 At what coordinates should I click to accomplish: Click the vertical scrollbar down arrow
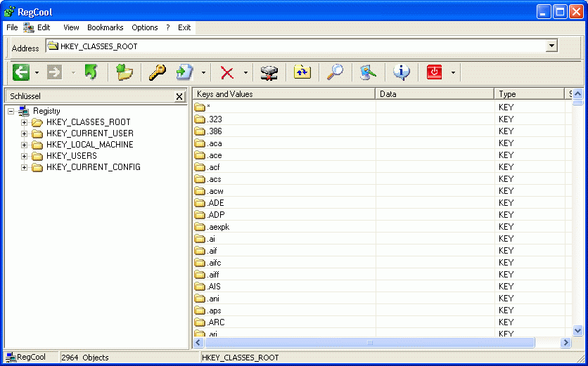(x=578, y=330)
